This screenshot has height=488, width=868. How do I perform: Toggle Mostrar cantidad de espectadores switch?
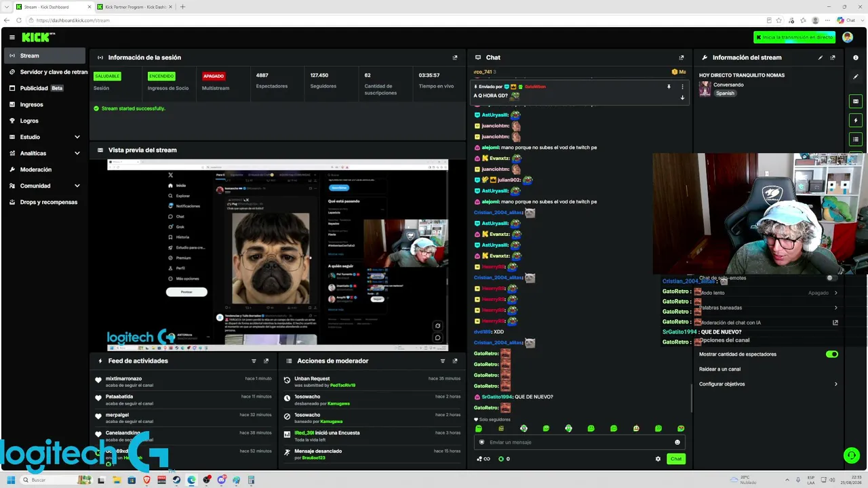click(832, 354)
